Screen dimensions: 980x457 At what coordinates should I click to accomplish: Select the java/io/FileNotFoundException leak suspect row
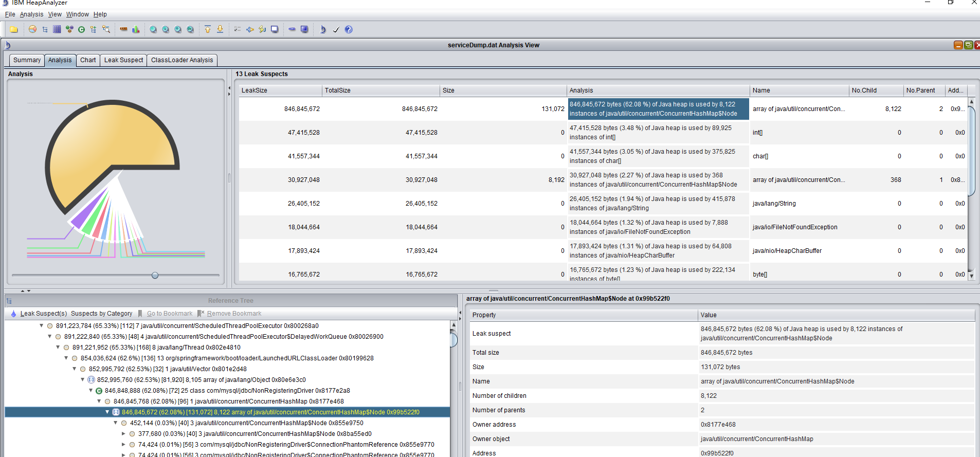[603, 227]
